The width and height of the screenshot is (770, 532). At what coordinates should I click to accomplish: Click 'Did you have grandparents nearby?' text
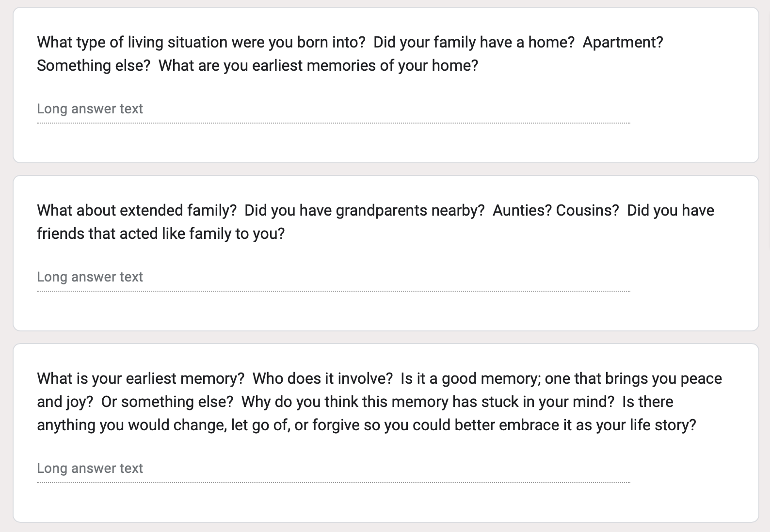pos(365,210)
